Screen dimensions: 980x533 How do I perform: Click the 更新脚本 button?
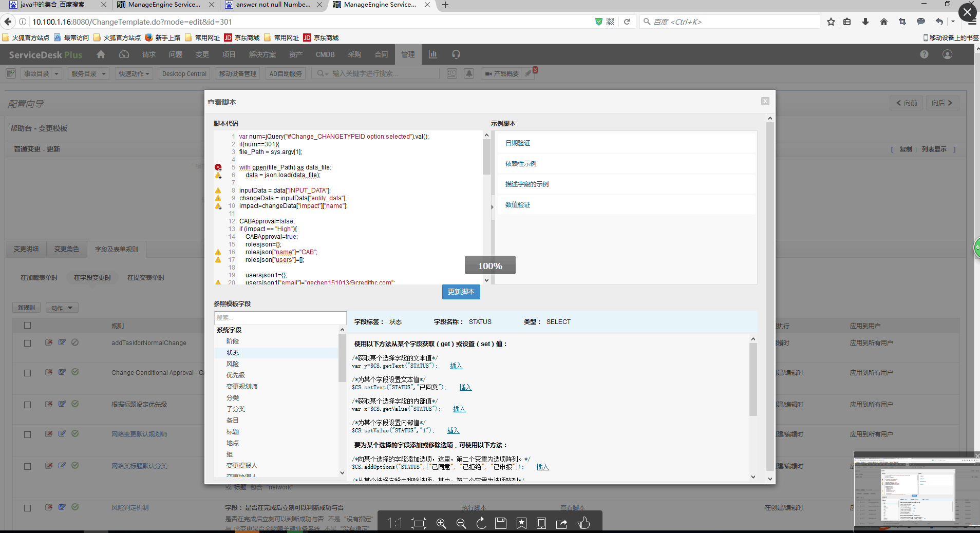pyautogui.click(x=461, y=292)
